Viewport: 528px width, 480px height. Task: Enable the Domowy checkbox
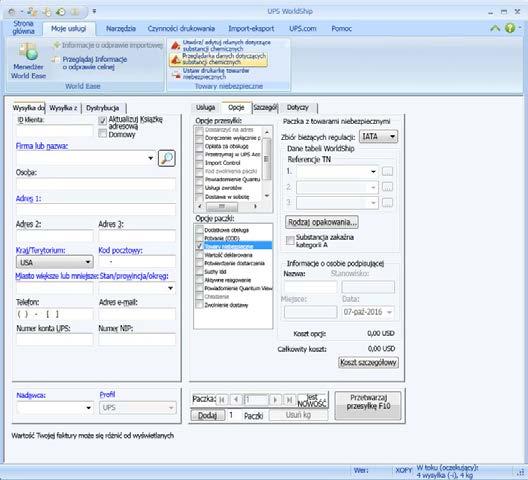coord(103,133)
